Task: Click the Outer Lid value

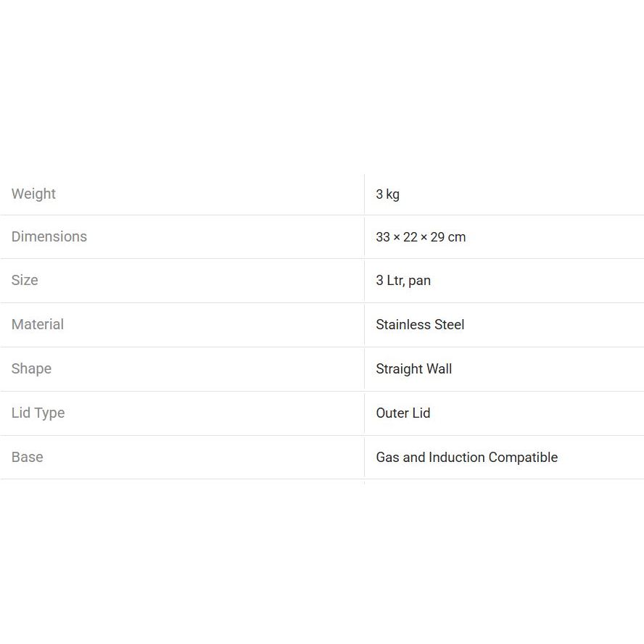Action: pyautogui.click(x=402, y=413)
